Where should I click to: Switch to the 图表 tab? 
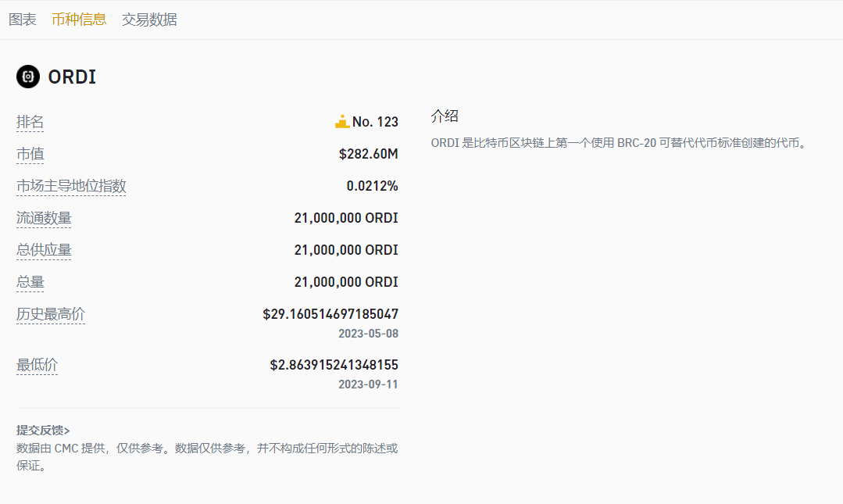(x=23, y=20)
